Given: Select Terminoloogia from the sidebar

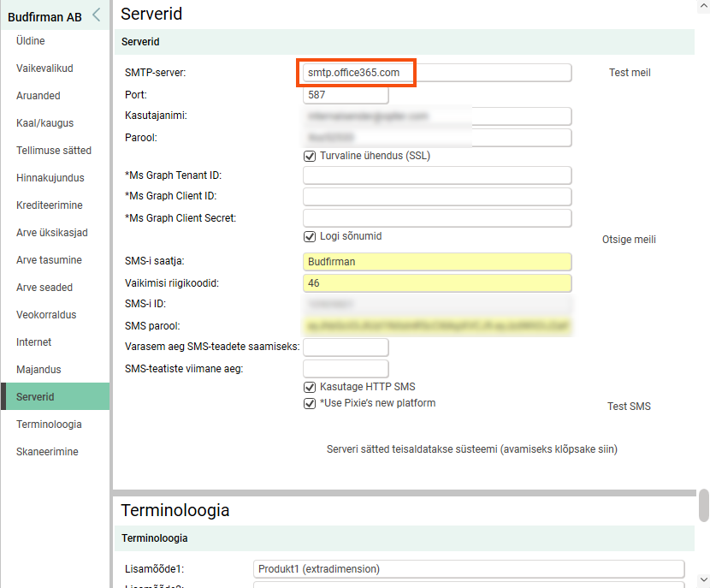Looking at the screenshot, I should (49, 425).
